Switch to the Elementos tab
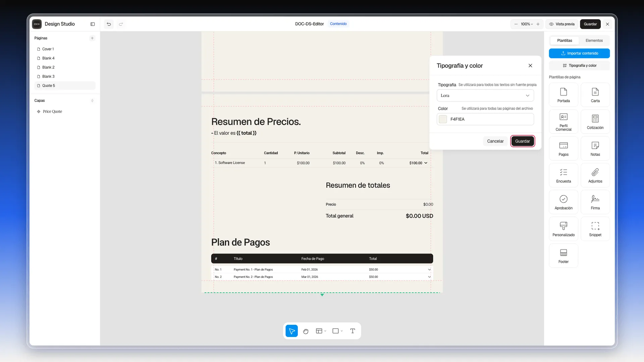644x362 pixels. click(x=594, y=41)
